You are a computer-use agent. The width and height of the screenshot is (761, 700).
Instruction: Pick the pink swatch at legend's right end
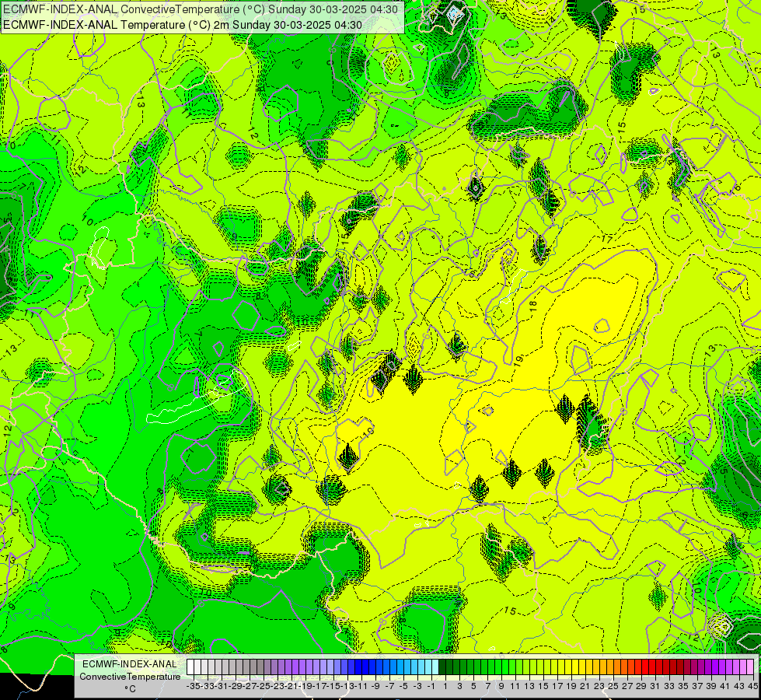[749, 667]
